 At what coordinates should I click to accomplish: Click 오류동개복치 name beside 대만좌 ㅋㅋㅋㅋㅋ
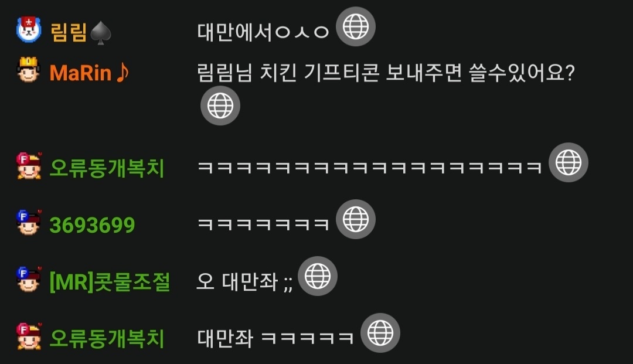pyautogui.click(x=107, y=339)
